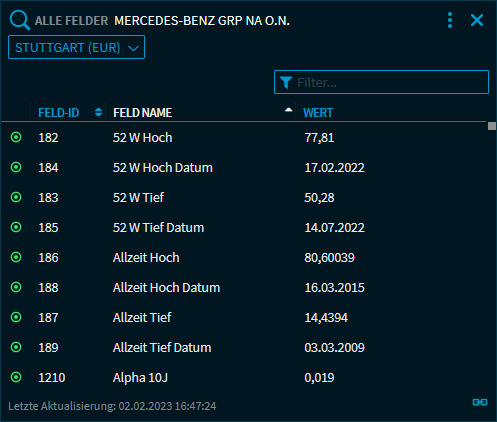Screen dimensions: 497x422
Task: Select the green circle beside 52 W Tief
Action: (16, 197)
